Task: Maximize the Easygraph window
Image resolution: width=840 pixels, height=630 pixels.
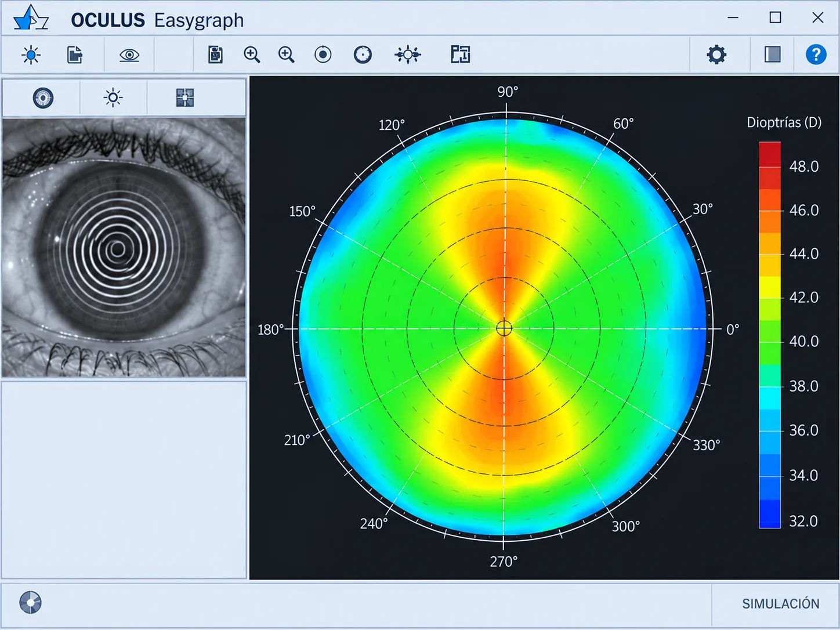Action: [x=775, y=17]
